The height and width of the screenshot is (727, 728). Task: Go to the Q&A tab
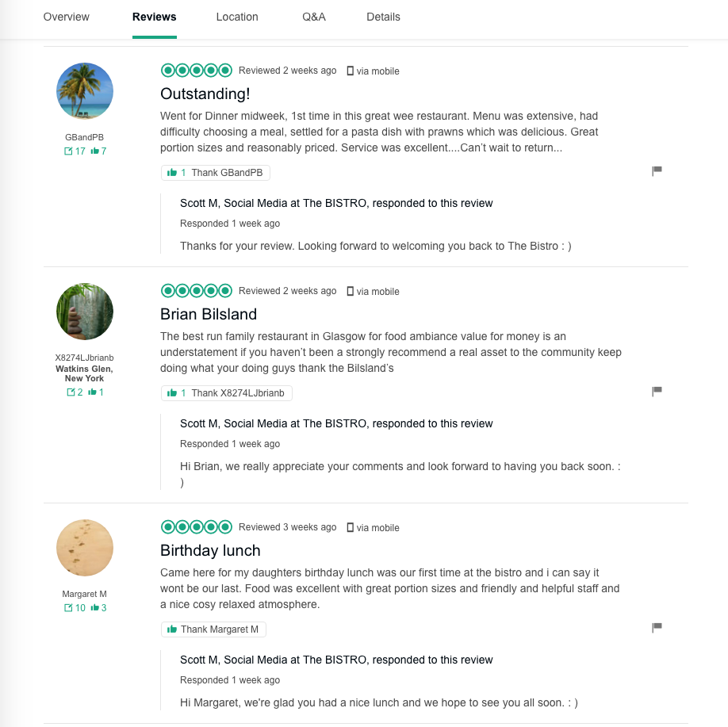tap(314, 17)
